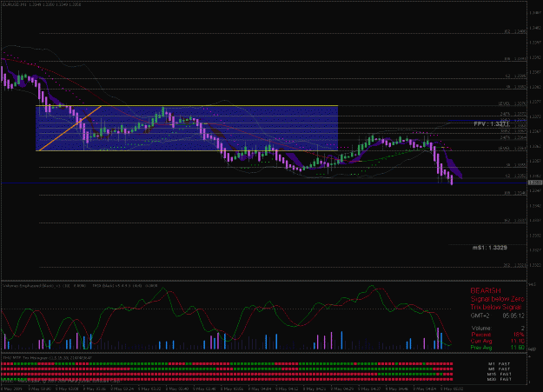The height and width of the screenshot is (392, 543).
Task: Click the 'Volumes Emphasized' indicator label
Action: click(x=44, y=286)
